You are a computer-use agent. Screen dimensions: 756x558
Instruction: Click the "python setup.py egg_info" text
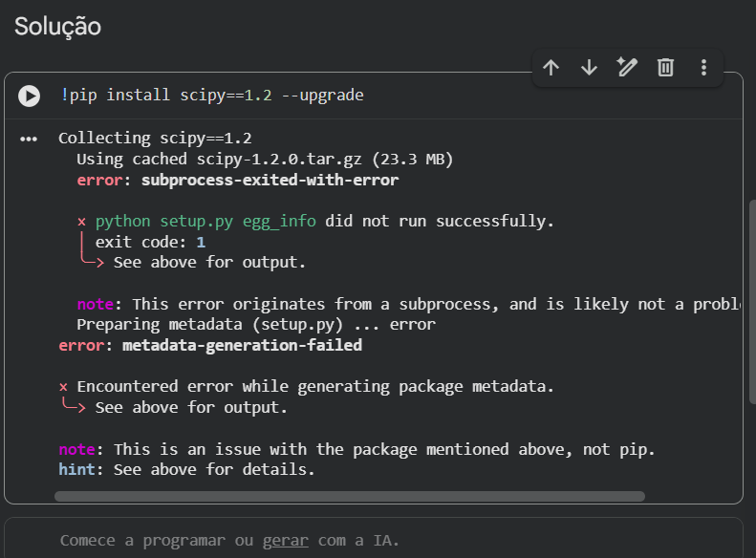click(x=205, y=222)
